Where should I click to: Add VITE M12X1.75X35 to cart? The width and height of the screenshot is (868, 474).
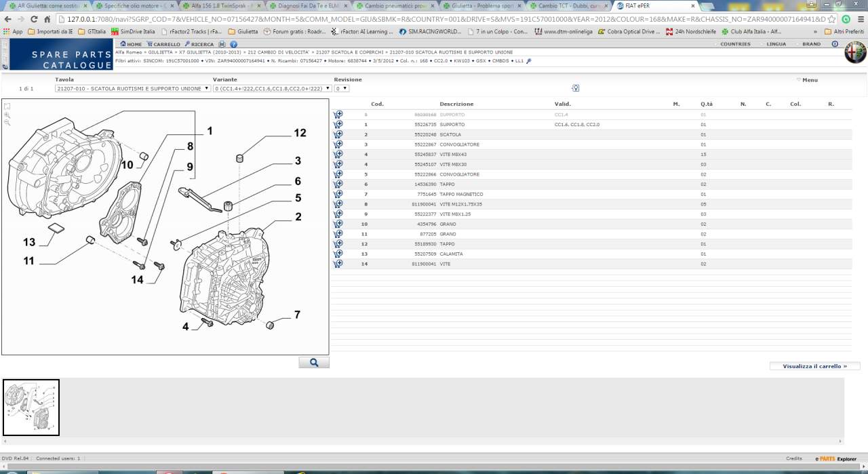pyautogui.click(x=338, y=204)
